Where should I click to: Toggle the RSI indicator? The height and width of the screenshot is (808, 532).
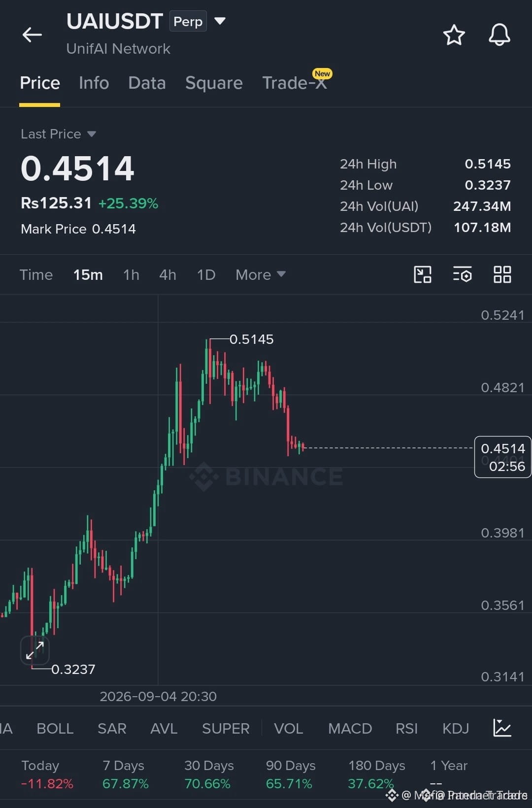click(406, 728)
